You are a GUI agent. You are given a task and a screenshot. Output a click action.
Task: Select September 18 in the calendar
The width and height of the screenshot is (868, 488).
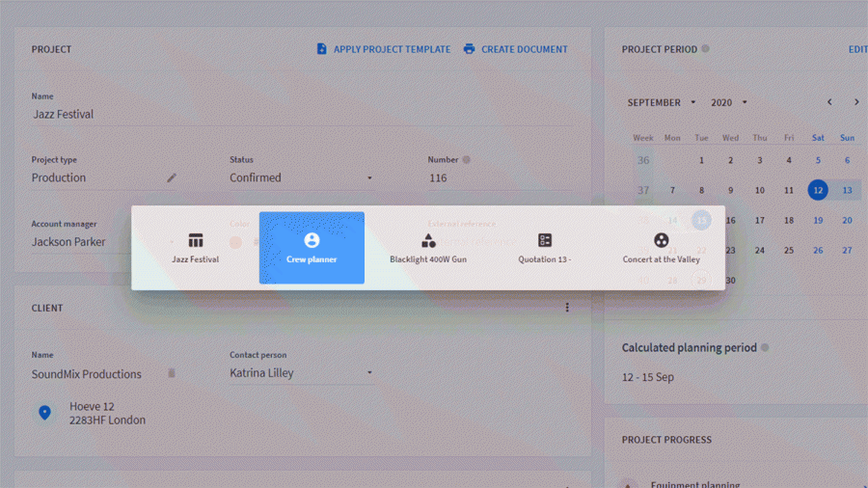[789, 220]
